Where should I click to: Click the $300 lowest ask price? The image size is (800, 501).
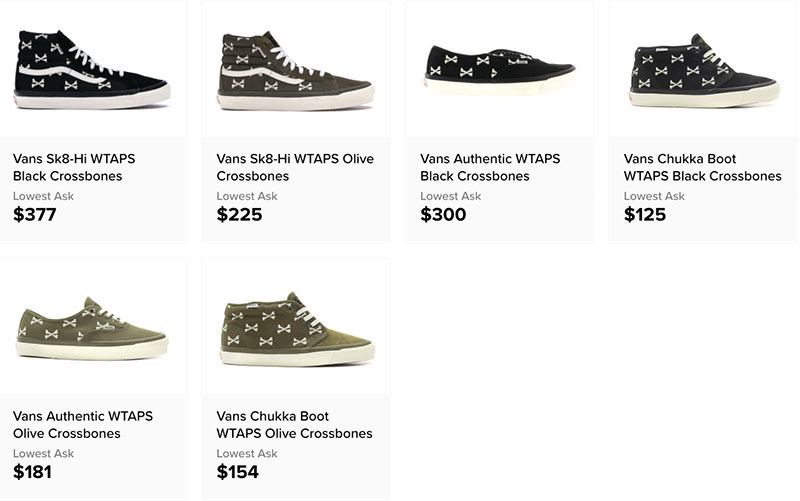pos(443,214)
